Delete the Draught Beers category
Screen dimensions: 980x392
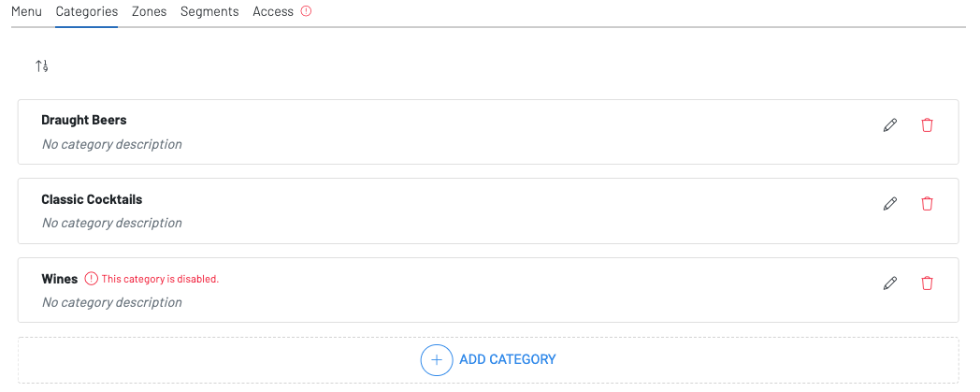pyautogui.click(x=927, y=125)
